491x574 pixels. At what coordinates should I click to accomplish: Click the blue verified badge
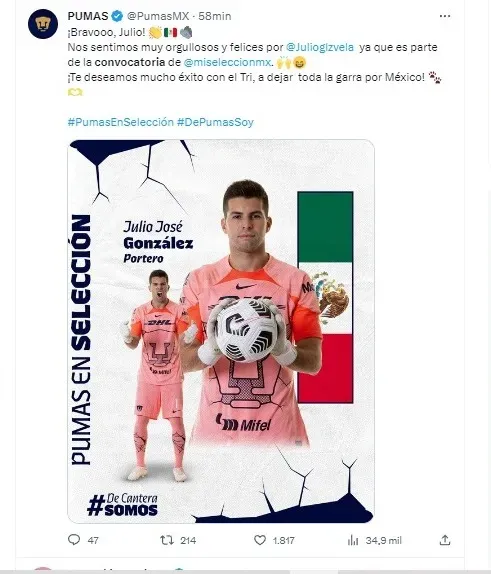(x=117, y=16)
